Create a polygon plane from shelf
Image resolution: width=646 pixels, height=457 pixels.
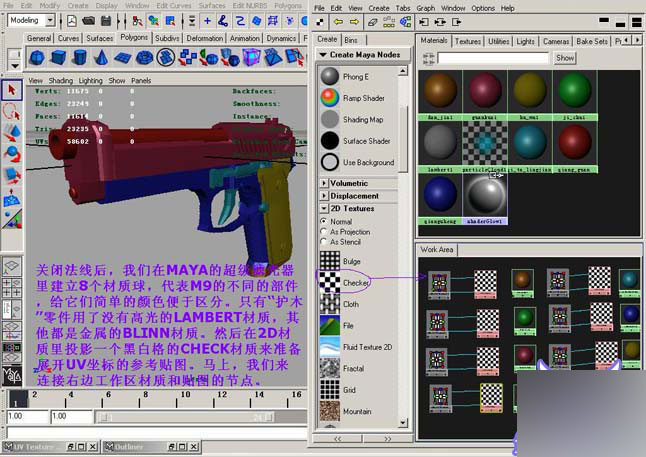click(122, 58)
